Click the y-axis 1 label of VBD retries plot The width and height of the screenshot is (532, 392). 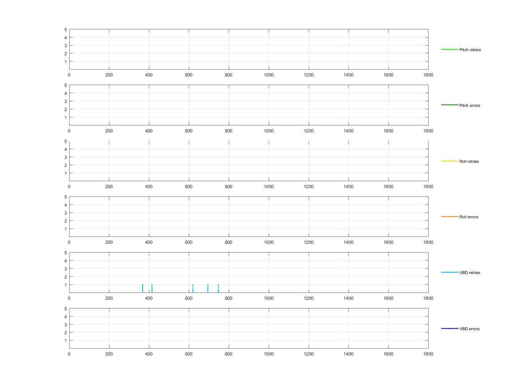(66, 285)
